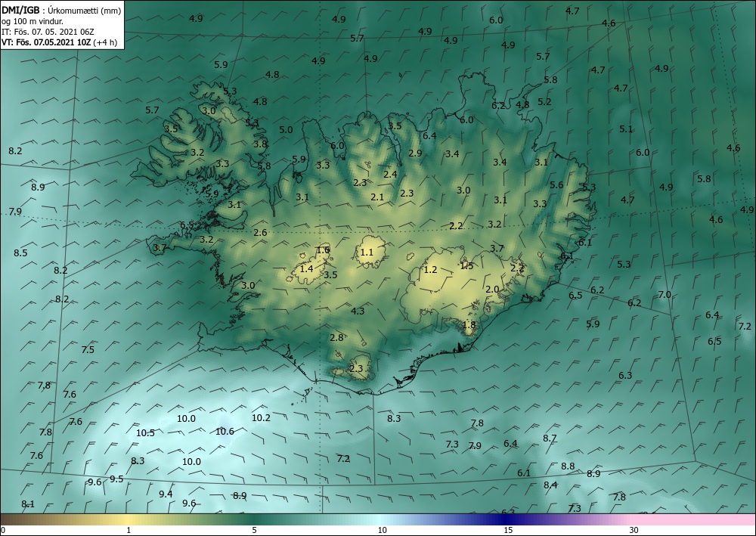This screenshot has height=536, width=756.
Task: Click the 1.4 value on the western glacier
Action: coord(307,269)
